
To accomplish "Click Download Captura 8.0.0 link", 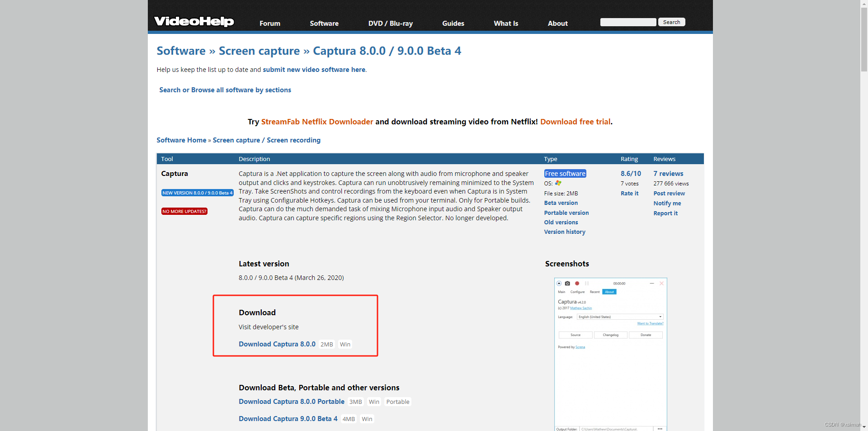I will (277, 344).
